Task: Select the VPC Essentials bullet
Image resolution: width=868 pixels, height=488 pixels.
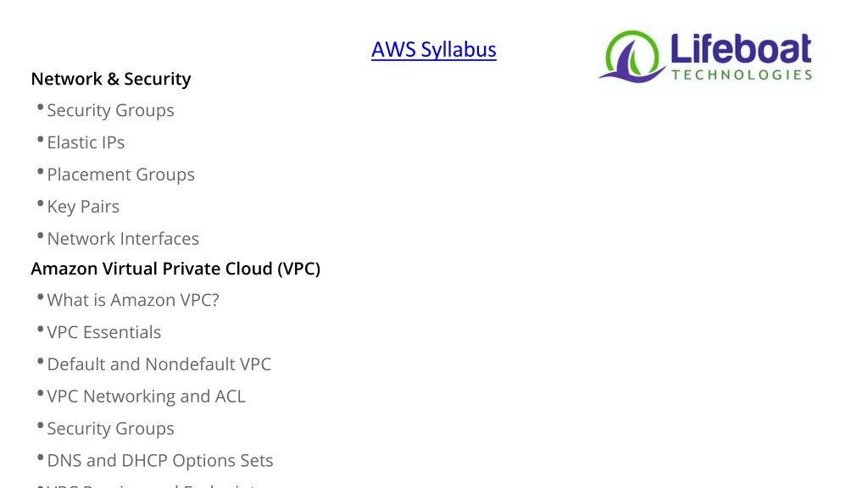Action: [104, 332]
